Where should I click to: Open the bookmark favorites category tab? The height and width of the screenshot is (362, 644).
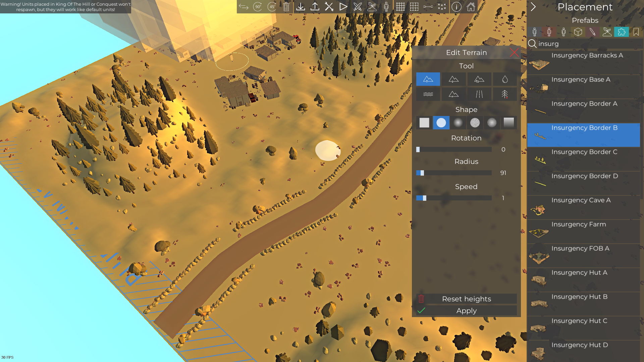coord(636,32)
